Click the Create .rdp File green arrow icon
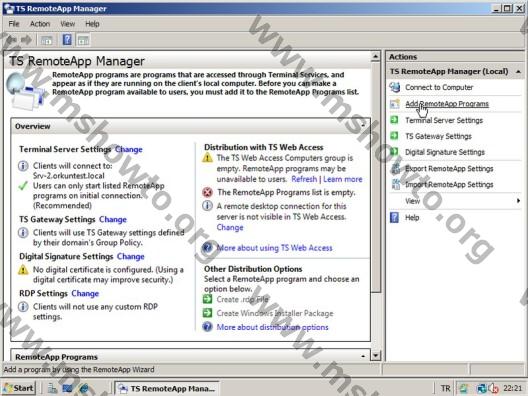 (207, 299)
